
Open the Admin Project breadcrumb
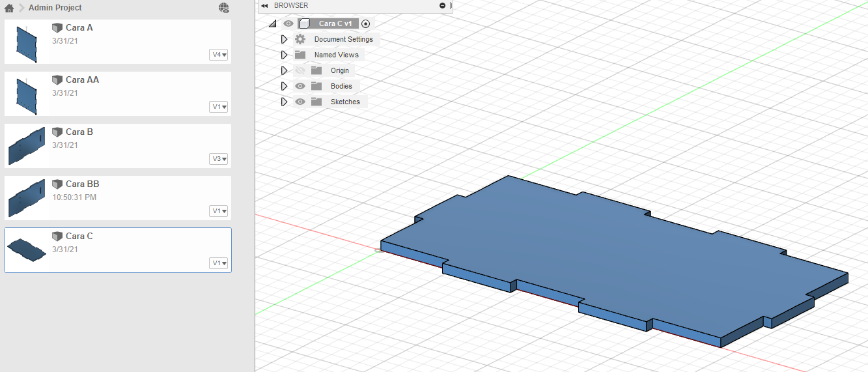(55, 8)
